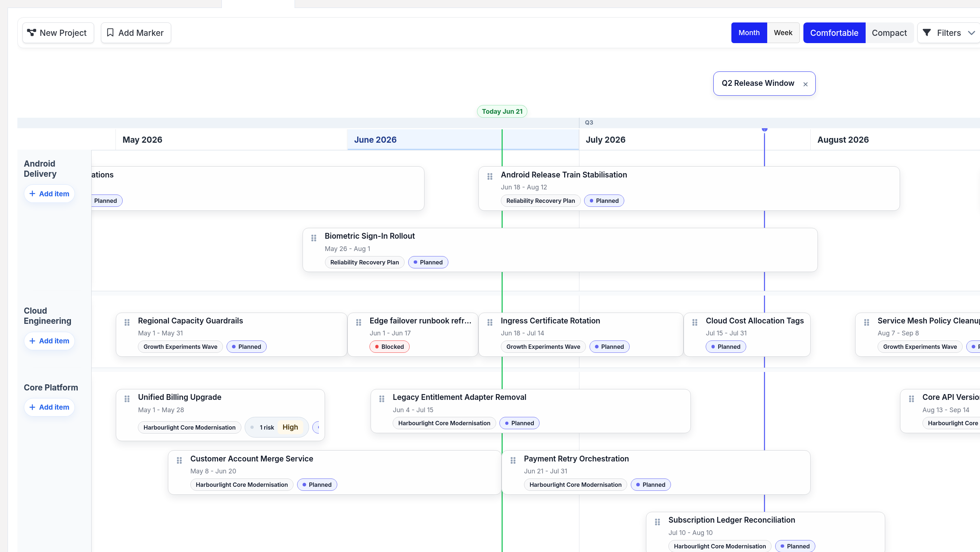The height and width of the screenshot is (552, 980).
Task: Click Planned status on Regional Capacity Guardrails
Action: coord(246,347)
